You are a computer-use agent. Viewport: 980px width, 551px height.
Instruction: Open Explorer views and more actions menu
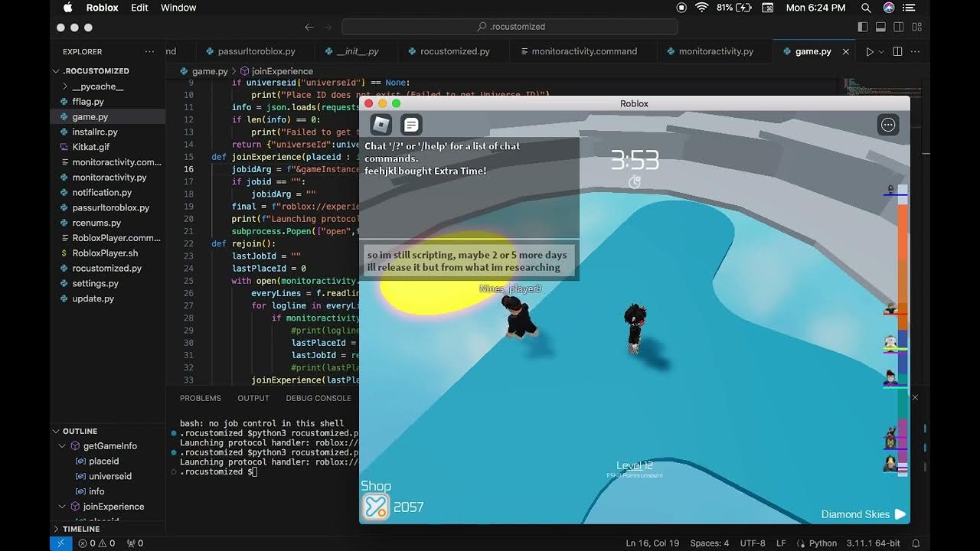(x=149, y=51)
